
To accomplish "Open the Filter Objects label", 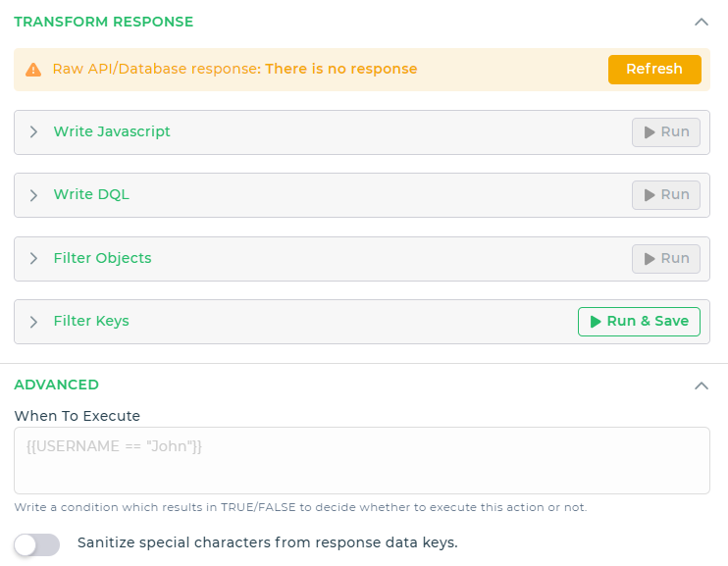I will click(102, 259).
